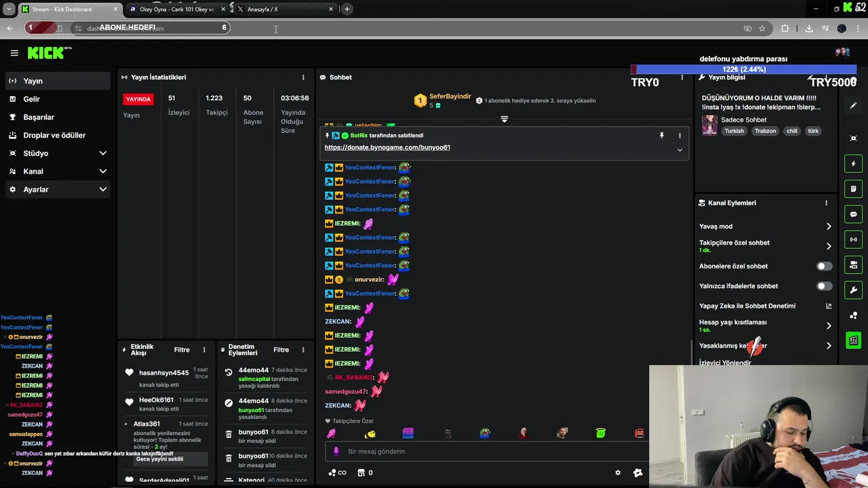The image size is (868, 488).
Task: Open chat settings gear
Action: point(618,473)
